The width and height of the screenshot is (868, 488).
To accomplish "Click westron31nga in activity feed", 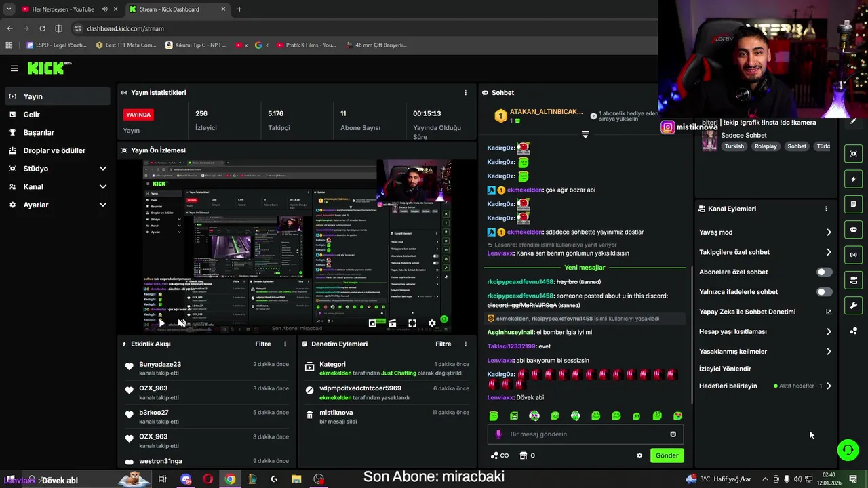I will click(161, 461).
